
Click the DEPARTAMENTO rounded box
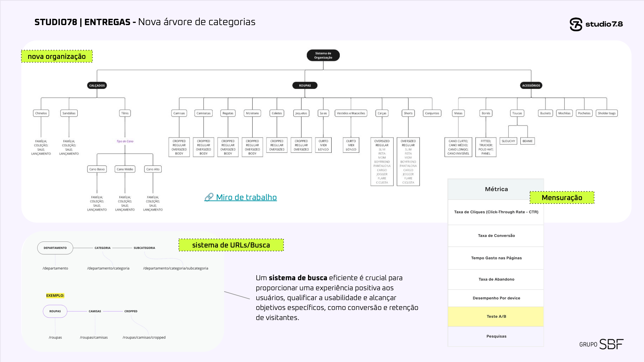pyautogui.click(x=55, y=248)
